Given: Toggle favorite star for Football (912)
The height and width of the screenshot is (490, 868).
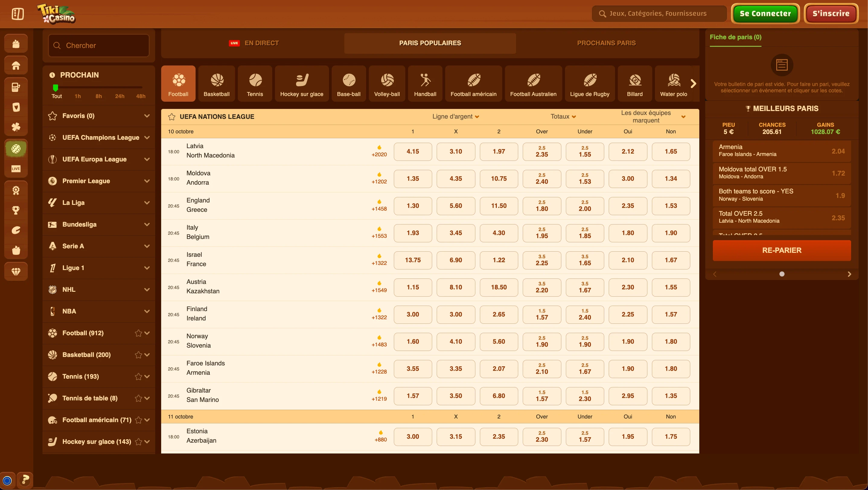Looking at the screenshot, I should (138, 333).
